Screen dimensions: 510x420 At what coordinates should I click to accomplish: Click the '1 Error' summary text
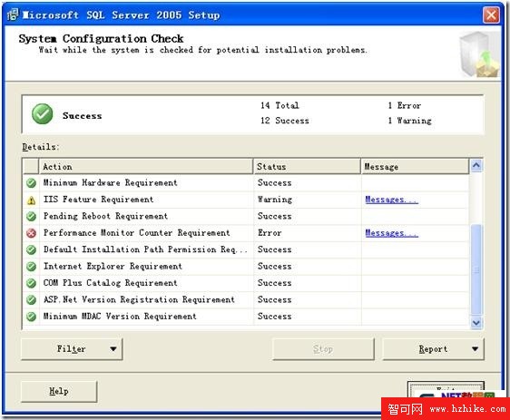pos(405,105)
